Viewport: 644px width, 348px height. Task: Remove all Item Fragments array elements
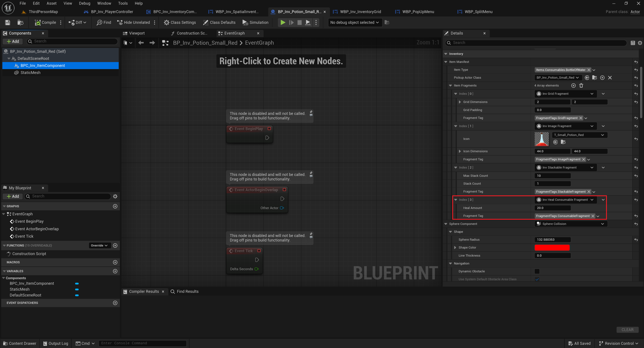[x=581, y=85]
